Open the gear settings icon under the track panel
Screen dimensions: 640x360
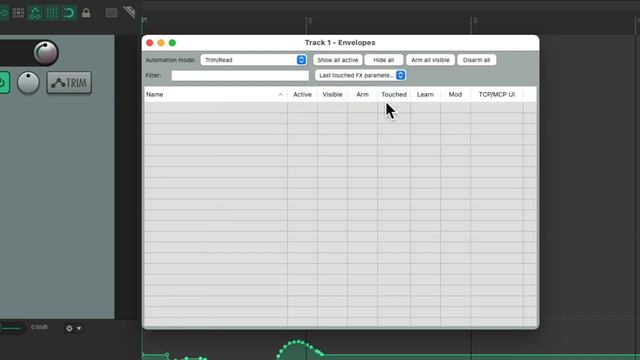[x=69, y=328]
